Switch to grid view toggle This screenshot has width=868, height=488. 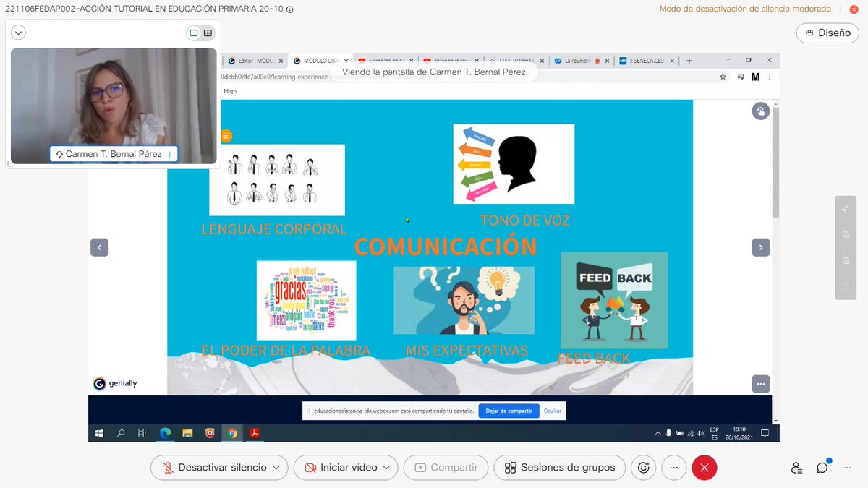point(208,33)
